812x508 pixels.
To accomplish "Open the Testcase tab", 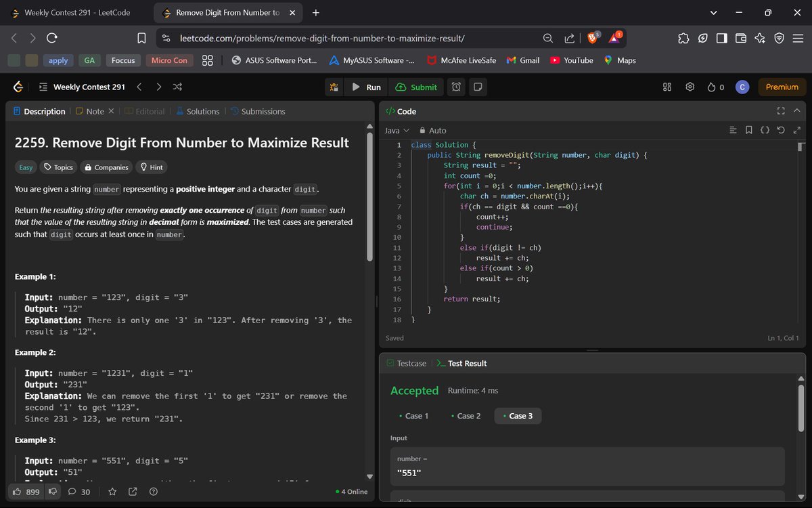I will tap(406, 363).
